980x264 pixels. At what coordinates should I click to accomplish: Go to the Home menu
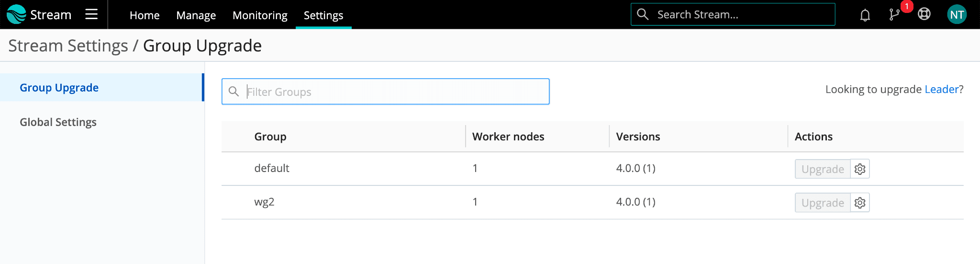click(x=145, y=15)
